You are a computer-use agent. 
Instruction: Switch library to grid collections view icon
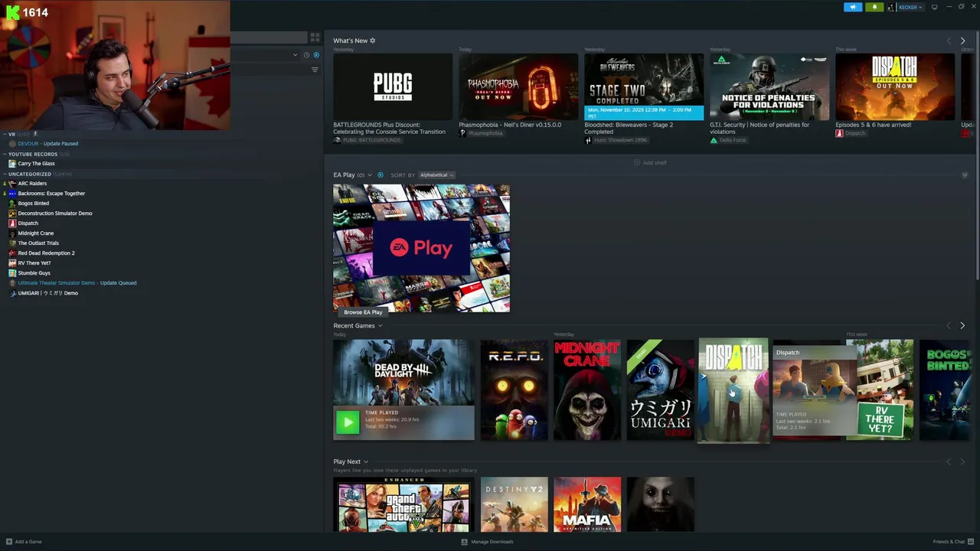[x=315, y=37]
